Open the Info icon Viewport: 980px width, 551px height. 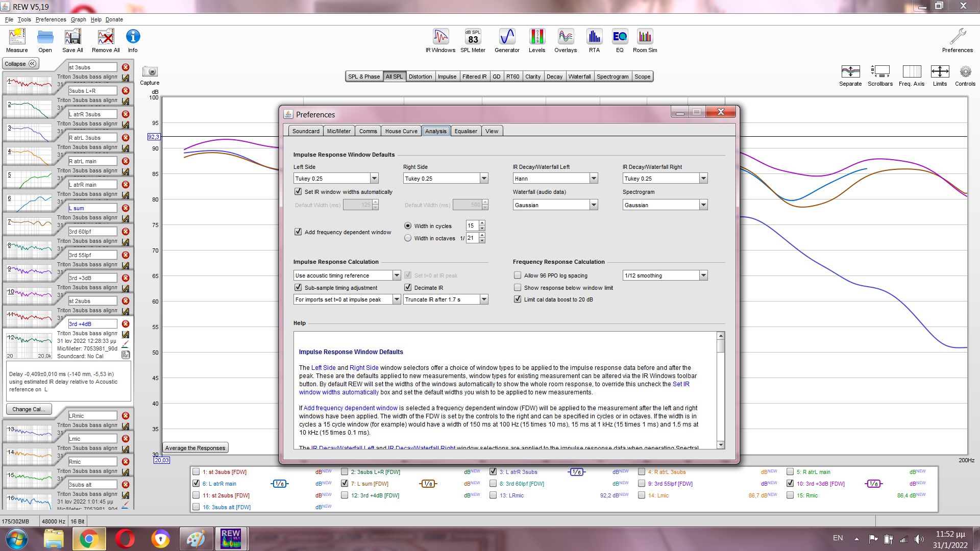pos(133,40)
